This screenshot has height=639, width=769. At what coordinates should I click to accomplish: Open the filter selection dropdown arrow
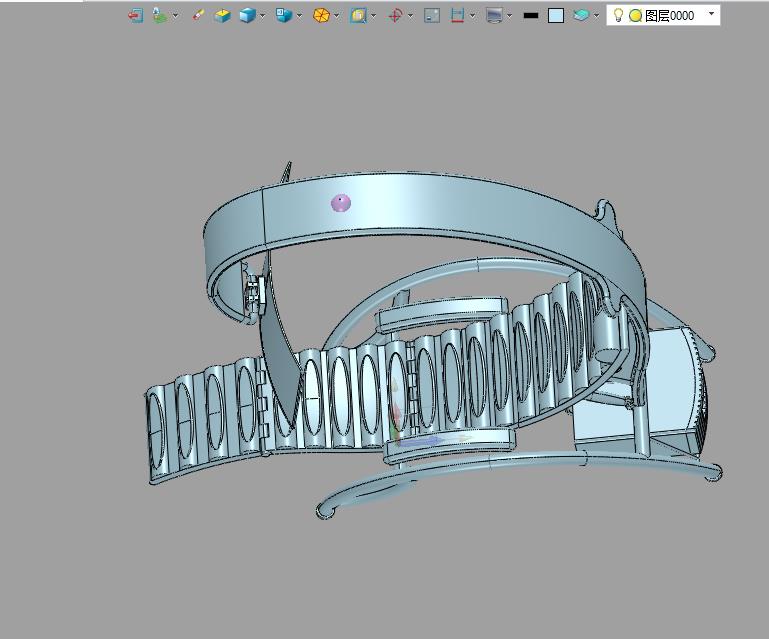175,16
